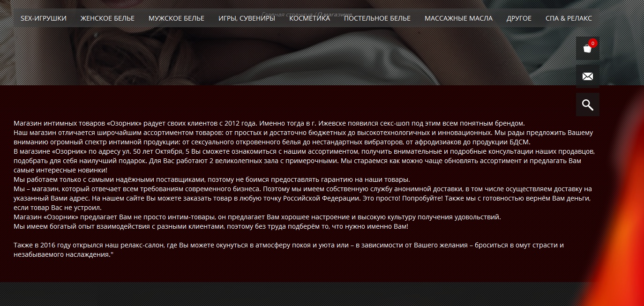Click the envelope contact icon
Screen dimensions: 644x306
coord(587,76)
